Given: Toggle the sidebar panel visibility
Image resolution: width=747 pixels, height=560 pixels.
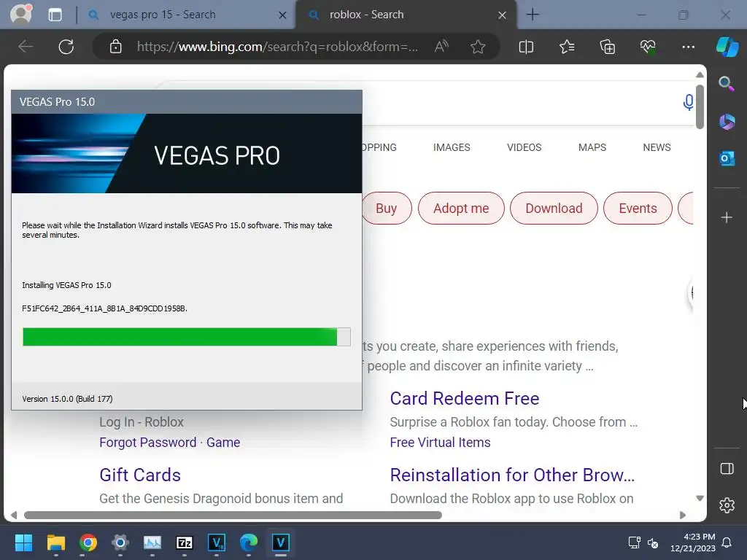Looking at the screenshot, I should coord(727,469).
